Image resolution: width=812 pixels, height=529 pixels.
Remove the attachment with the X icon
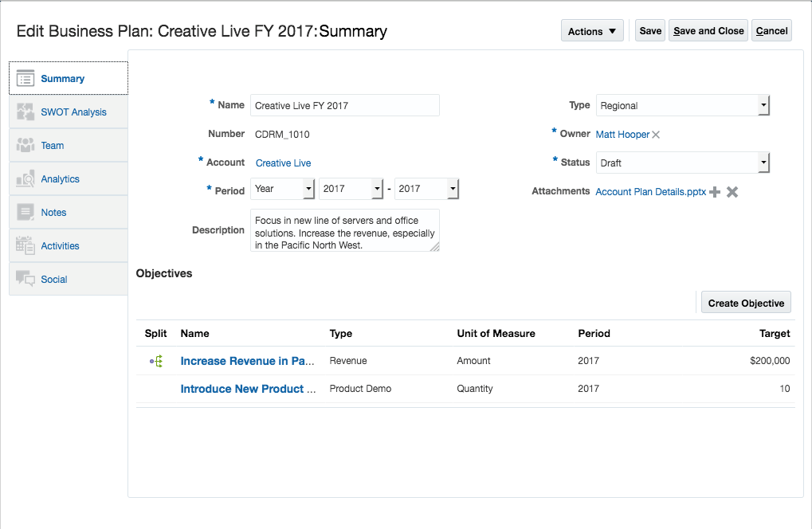[732, 192]
